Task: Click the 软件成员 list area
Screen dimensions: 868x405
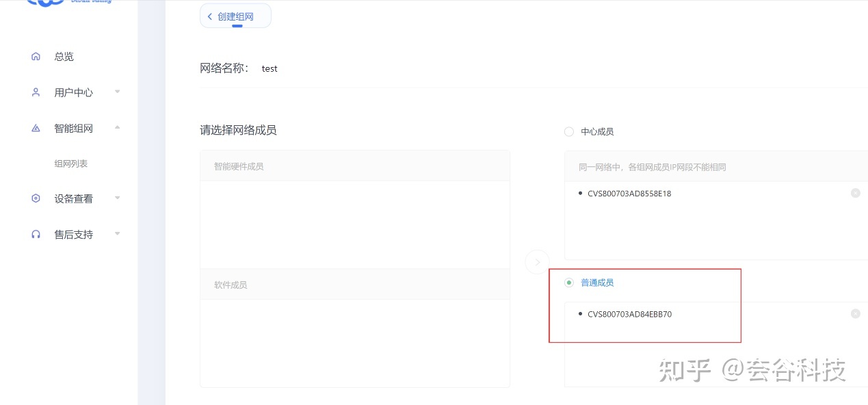Action: click(354, 342)
